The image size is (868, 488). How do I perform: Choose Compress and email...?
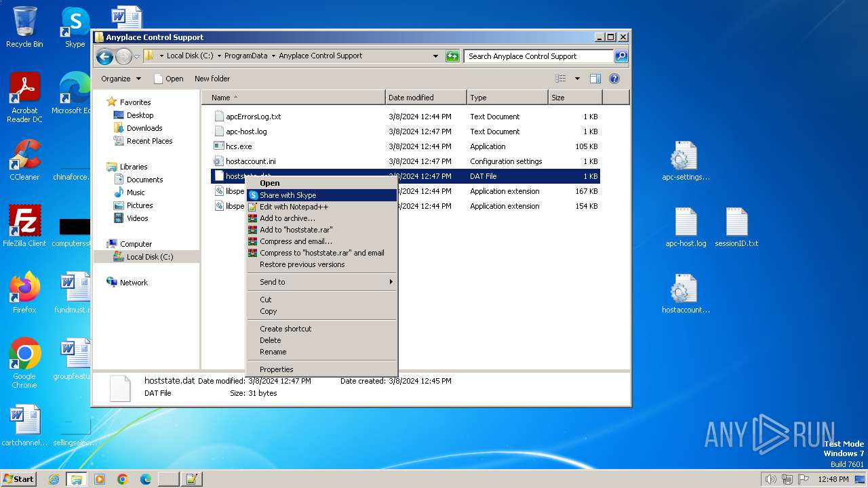[x=321, y=241]
